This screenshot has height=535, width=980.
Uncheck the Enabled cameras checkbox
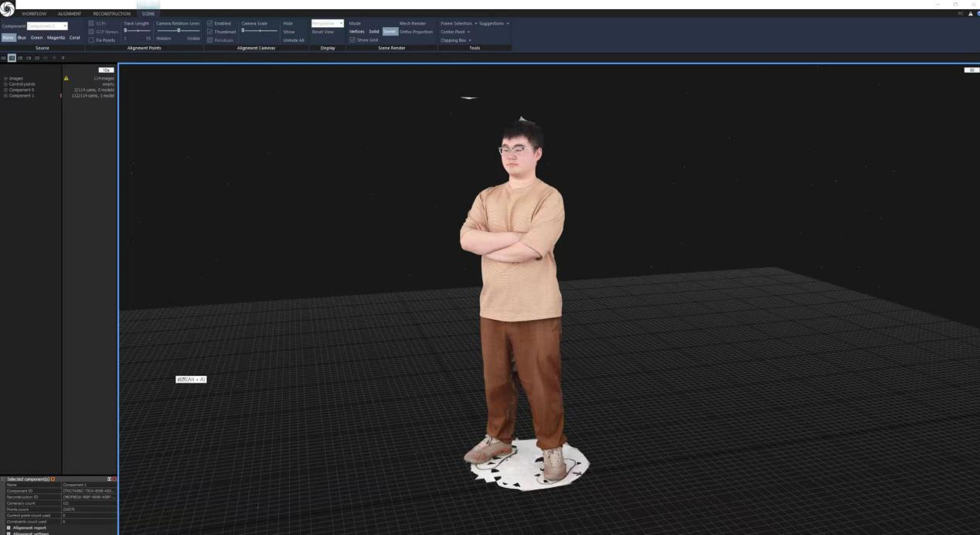[209, 23]
